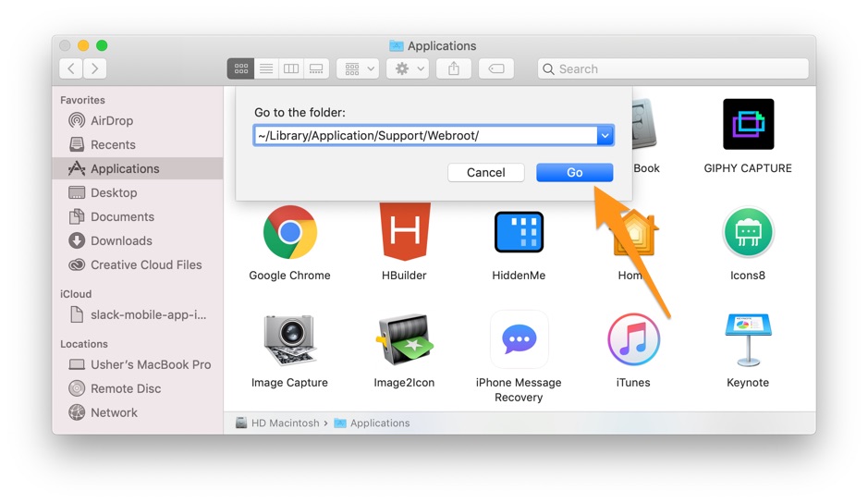Select the HBuilder app icon
868x503 pixels.
405,231
